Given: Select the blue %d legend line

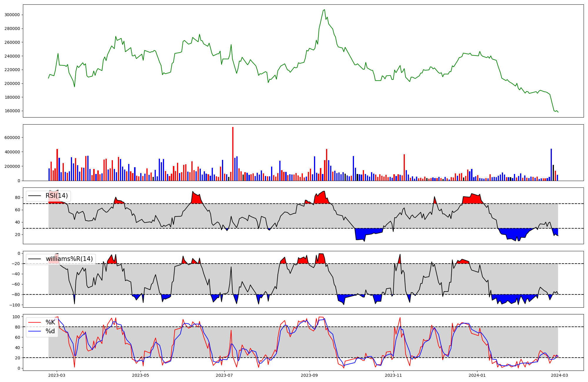Looking at the screenshot, I should [34, 331].
